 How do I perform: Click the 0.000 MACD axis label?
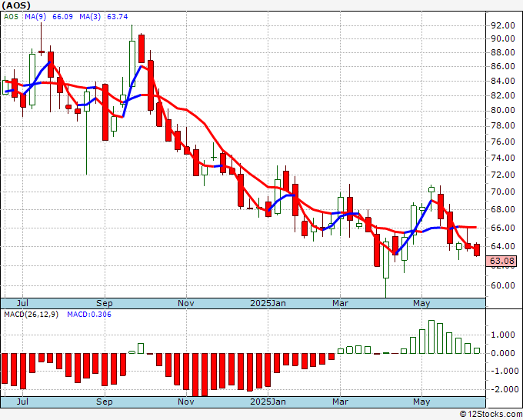tap(503, 353)
